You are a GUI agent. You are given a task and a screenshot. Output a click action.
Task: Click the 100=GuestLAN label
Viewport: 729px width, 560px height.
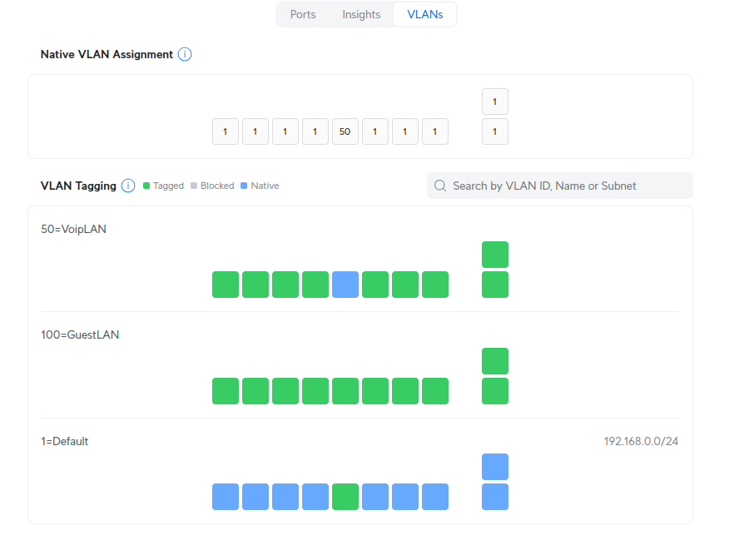pos(80,335)
